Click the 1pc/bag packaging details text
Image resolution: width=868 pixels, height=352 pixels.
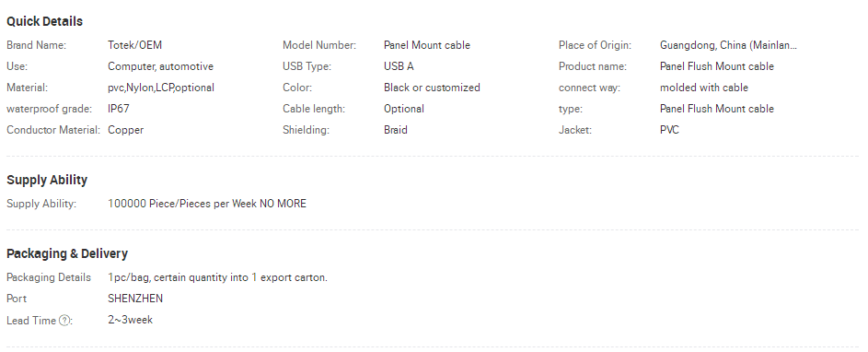click(217, 277)
